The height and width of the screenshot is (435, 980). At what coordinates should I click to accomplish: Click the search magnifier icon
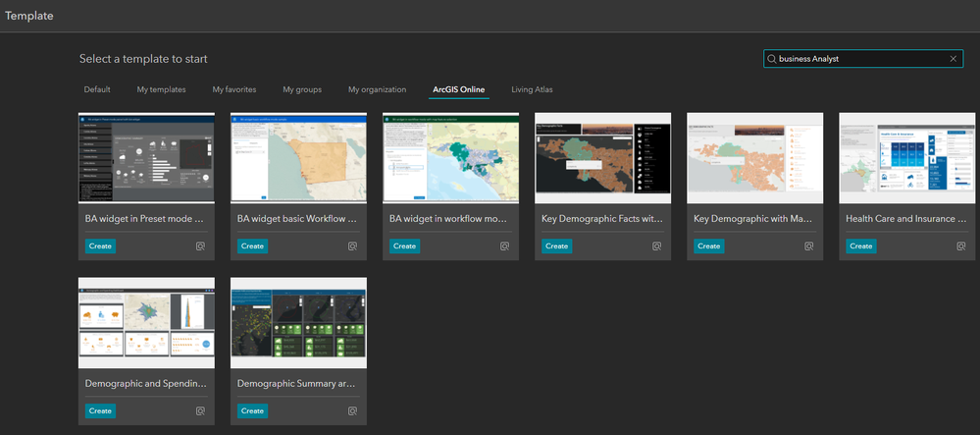pyautogui.click(x=771, y=59)
